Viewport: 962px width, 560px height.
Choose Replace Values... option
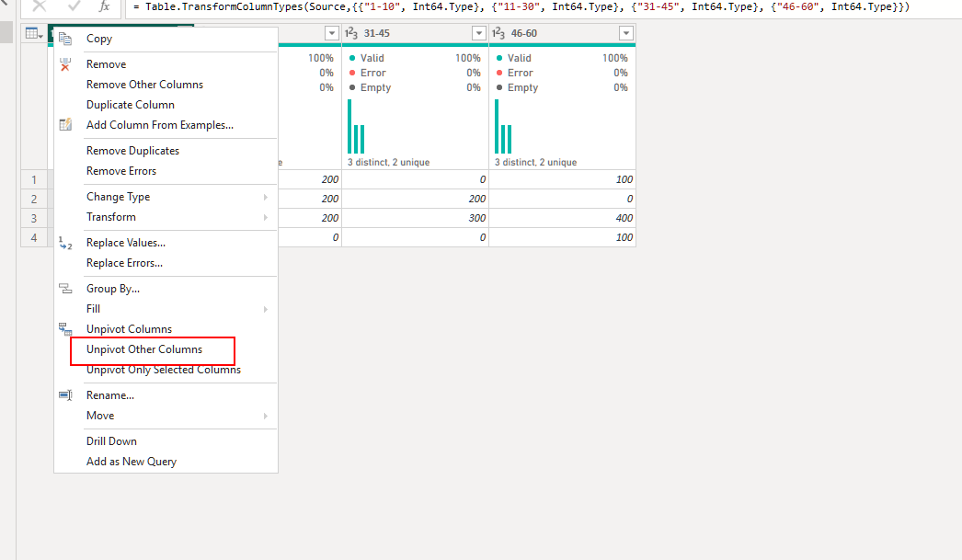point(126,243)
